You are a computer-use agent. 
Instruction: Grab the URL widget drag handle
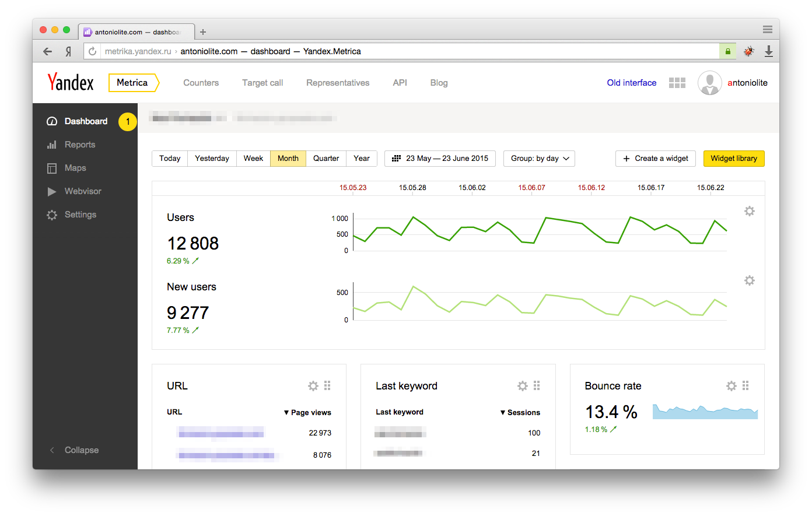point(327,385)
